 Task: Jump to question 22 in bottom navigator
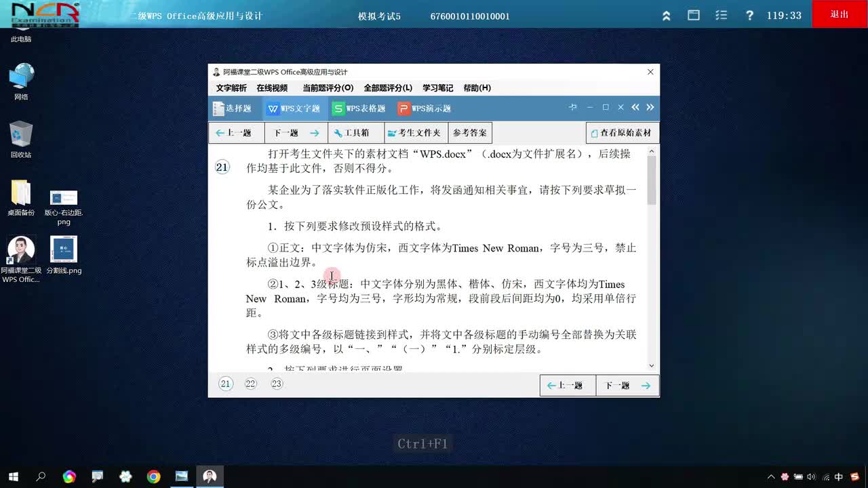click(x=251, y=384)
